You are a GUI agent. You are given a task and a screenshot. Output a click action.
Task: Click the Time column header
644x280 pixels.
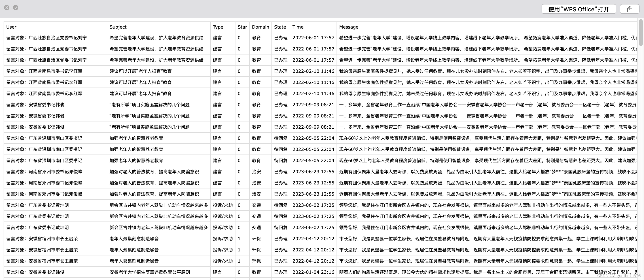[298, 27]
